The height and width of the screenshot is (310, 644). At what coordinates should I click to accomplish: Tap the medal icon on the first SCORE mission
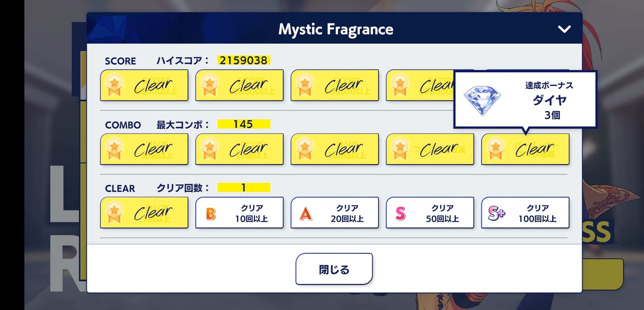point(114,85)
